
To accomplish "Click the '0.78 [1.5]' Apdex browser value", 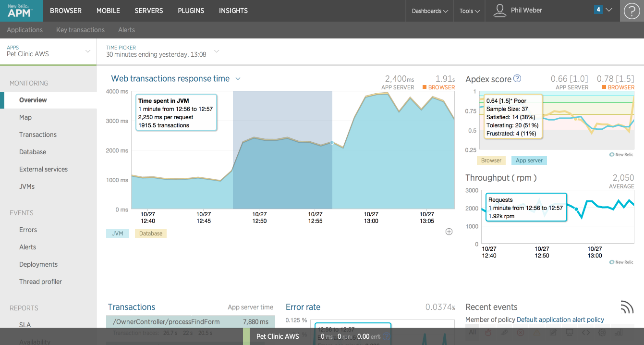I will coord(615,79).
